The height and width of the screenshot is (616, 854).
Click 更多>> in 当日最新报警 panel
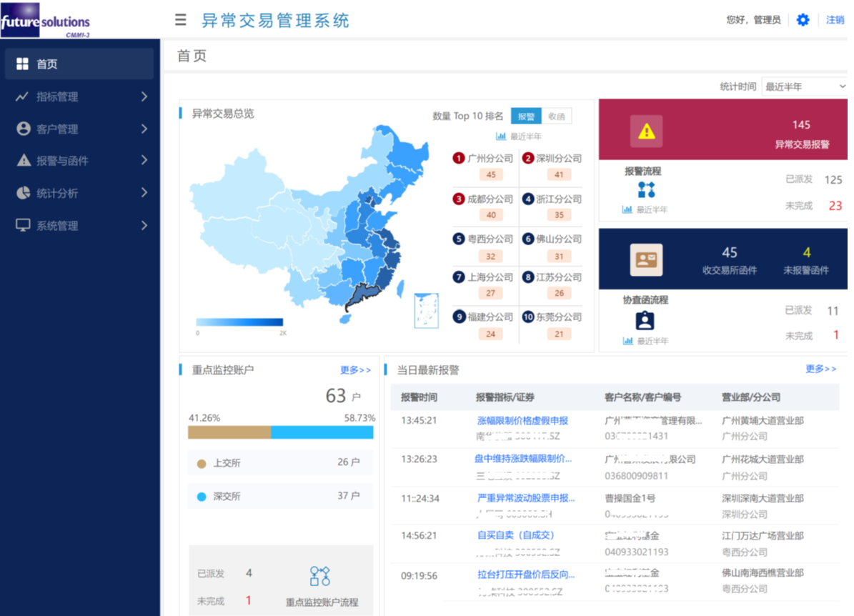pyautogui.click(x=821, y=369)
